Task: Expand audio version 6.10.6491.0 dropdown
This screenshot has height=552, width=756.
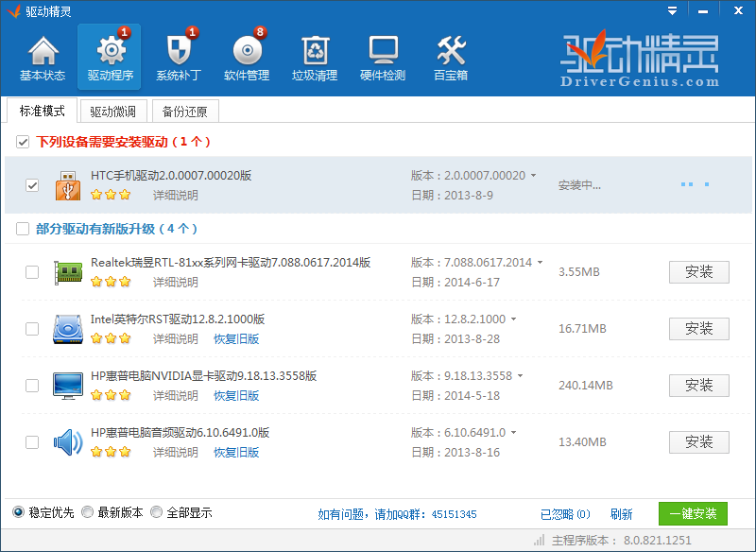Action: pyautogui.click(x=513, y=433)
